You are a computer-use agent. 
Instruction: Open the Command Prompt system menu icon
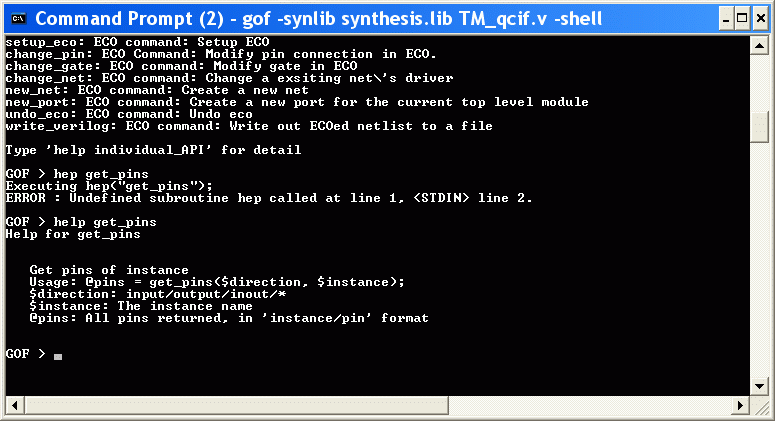19,19
